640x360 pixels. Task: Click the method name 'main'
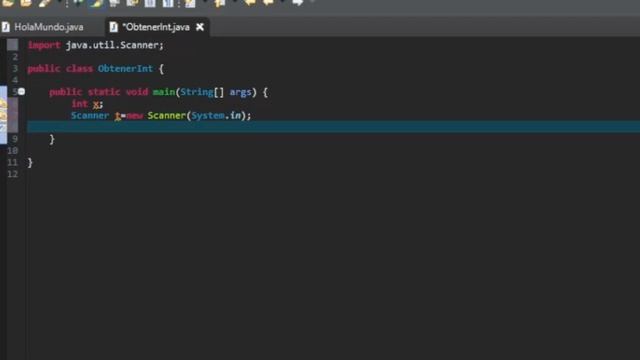(x=164, y=92)
